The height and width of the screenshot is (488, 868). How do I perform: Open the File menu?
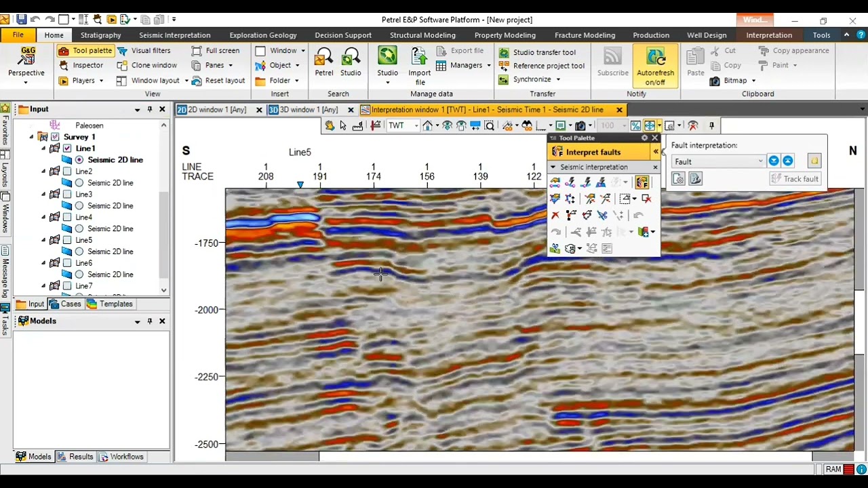pos(18,35)
